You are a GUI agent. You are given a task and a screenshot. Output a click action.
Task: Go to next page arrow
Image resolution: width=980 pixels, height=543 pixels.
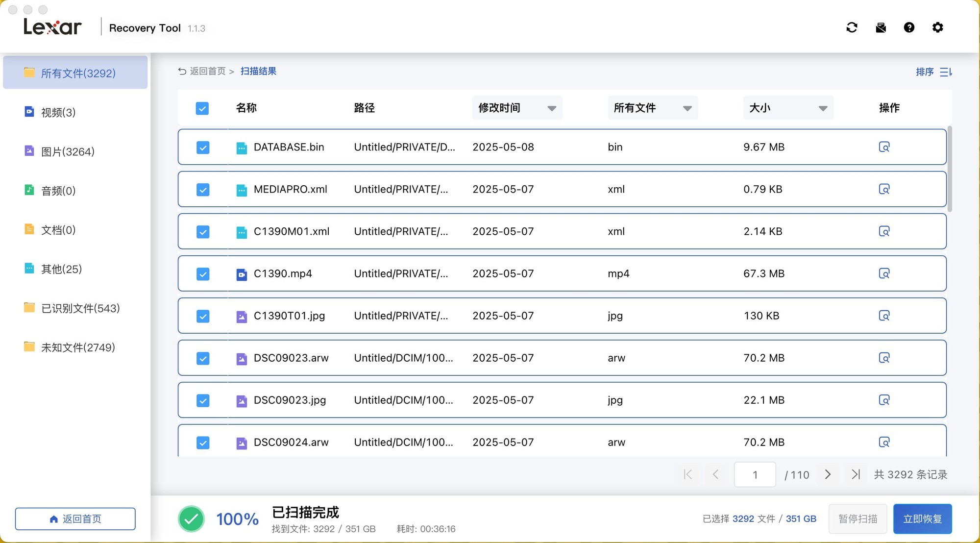pos(828,474)
